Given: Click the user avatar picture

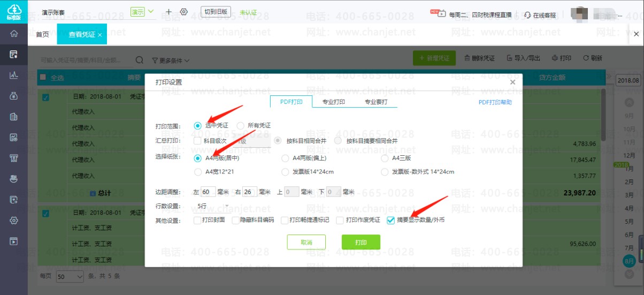Looking at the screenshot, I should point(580,13).
